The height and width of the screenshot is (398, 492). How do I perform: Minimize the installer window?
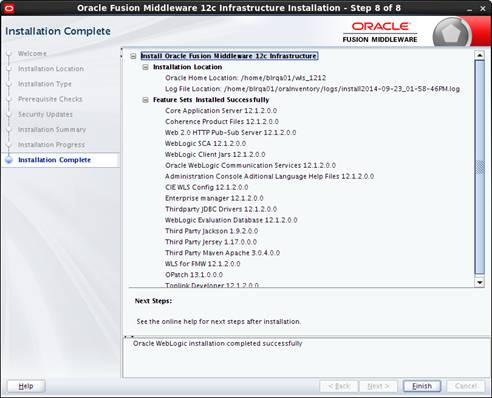(470, 9)
